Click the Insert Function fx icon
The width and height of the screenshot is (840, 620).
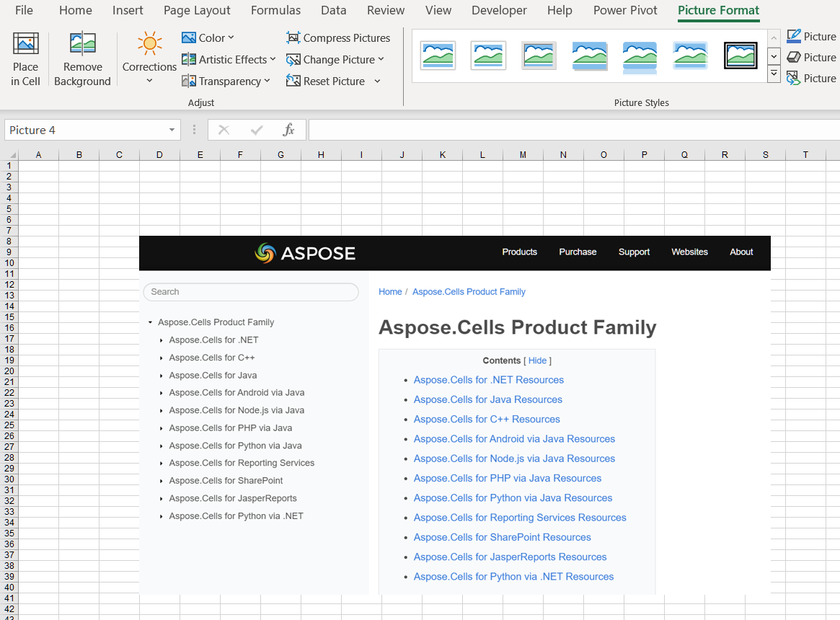pos(288,130)
